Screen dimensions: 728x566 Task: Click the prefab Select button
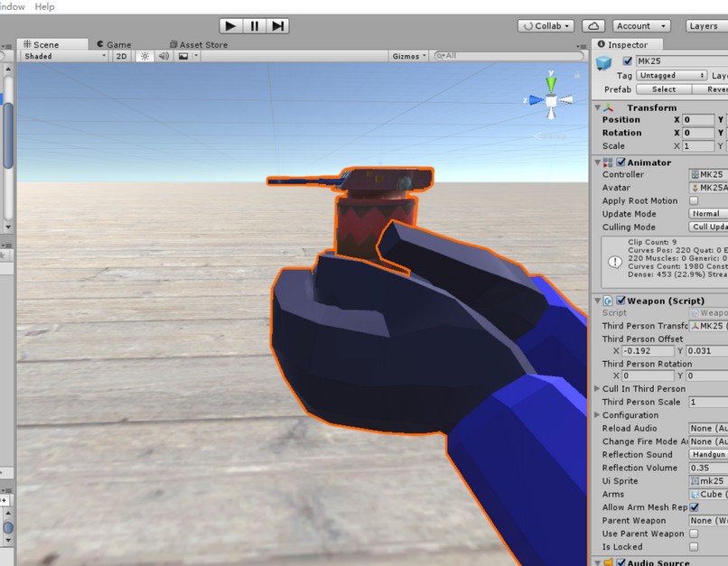point(663,89)
